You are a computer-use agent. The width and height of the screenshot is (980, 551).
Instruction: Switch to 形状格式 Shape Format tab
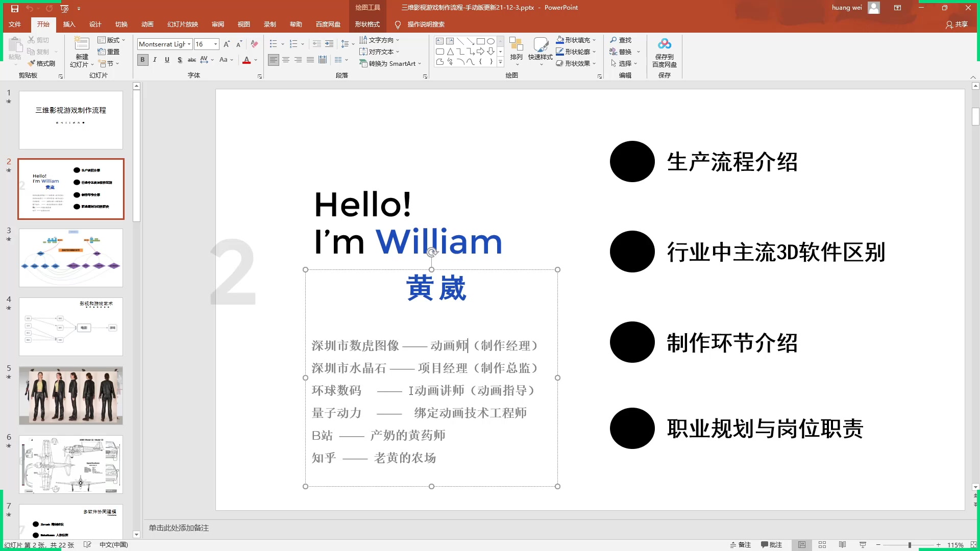click(x=367, y=24)
